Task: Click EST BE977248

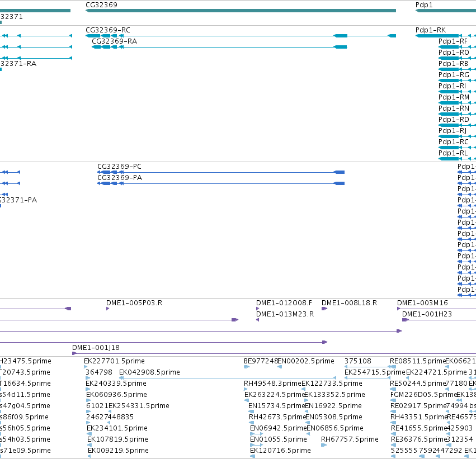Action: click(261, 361)
